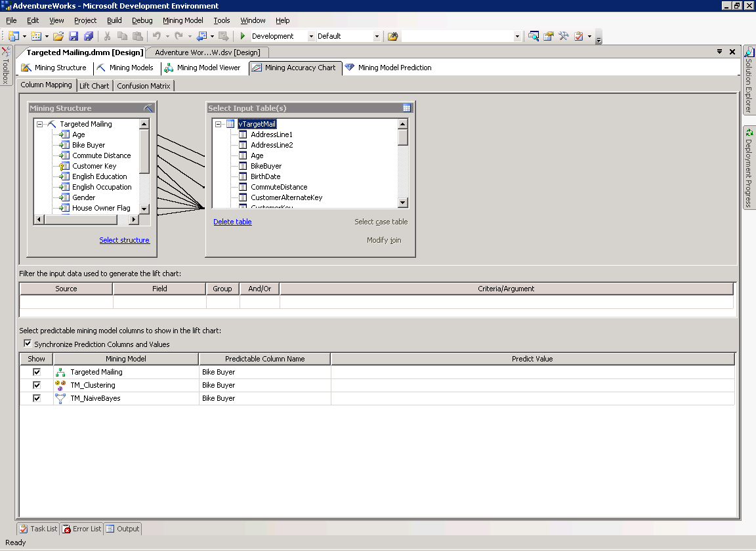Viewport: 756px width, 551px height.
Task: Click the Open File folder icon
Action: coord(58,36)
